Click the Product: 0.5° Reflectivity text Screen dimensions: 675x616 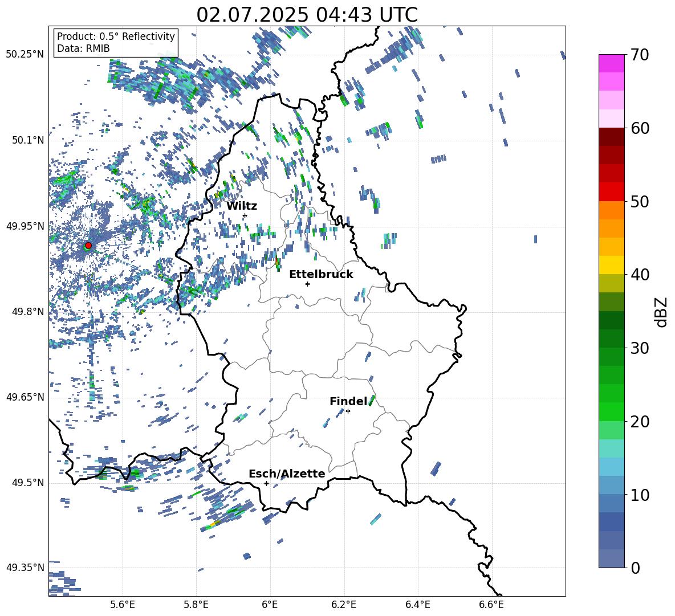pyautogui.click(x=116, y=36)
